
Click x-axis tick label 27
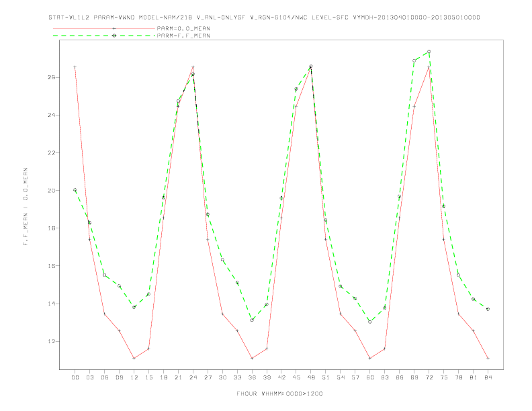208,377
